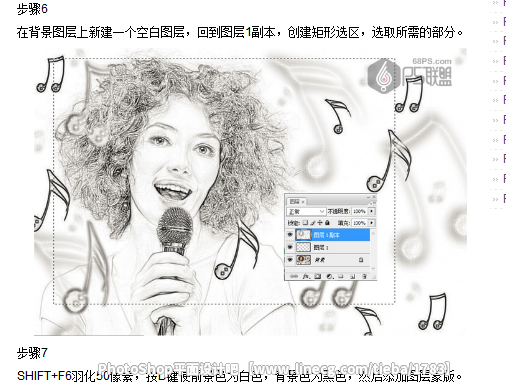Click the link layers icon in Layers panel

[294, 276]
